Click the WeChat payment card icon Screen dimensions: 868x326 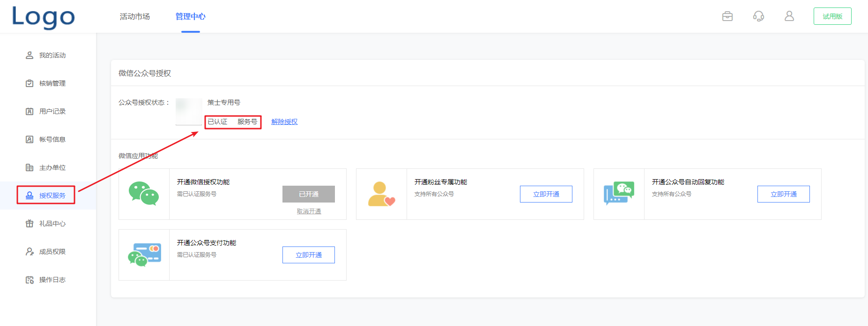pyautogui.click(x=144, y=255)
